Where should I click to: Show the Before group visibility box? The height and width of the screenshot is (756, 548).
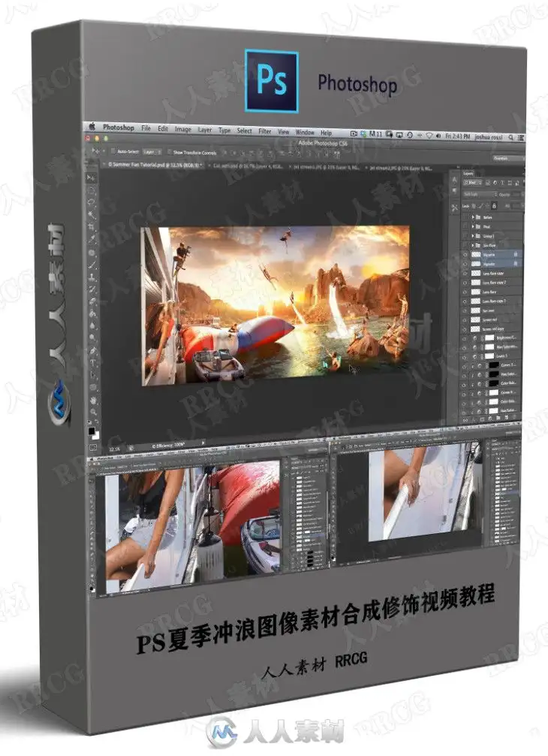465,217
